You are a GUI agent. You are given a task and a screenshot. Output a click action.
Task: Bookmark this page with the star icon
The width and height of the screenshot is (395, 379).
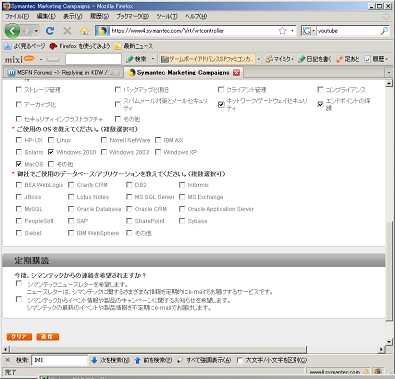point(282,31)
